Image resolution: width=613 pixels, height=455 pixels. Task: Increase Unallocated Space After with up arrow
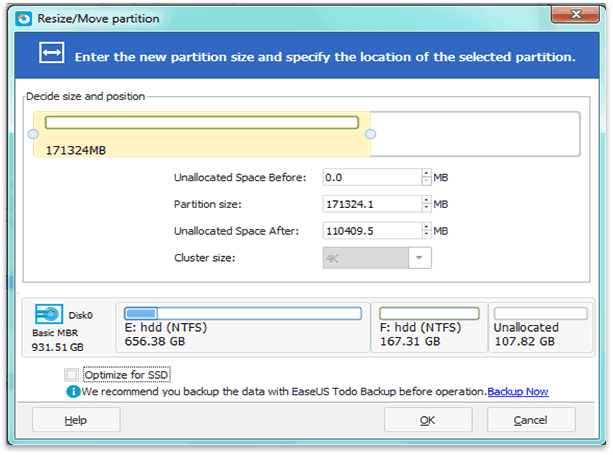tap(427, 227)
